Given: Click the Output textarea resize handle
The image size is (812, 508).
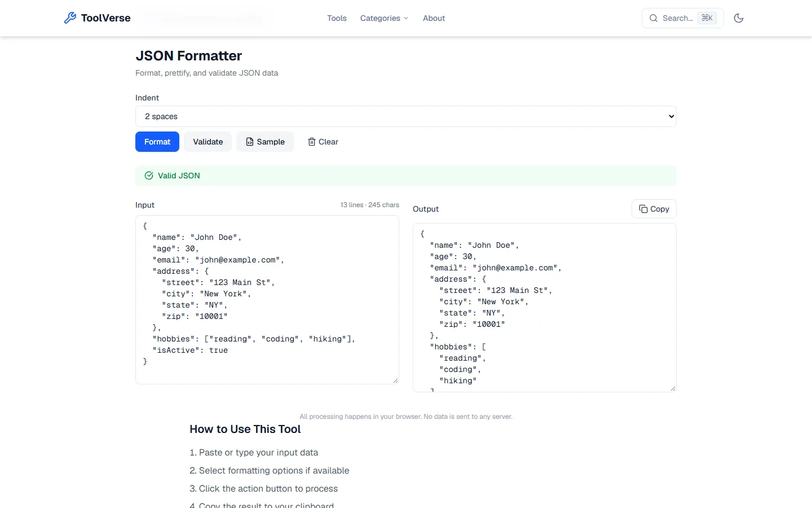Looking at the screenshot, I should pos(673,388).
